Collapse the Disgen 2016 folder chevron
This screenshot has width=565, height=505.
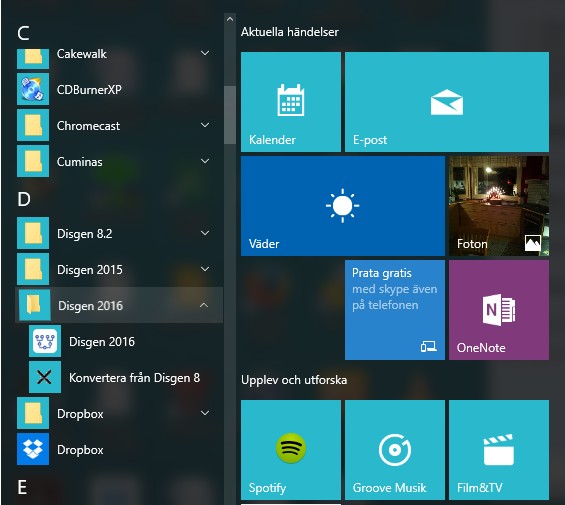204,305
